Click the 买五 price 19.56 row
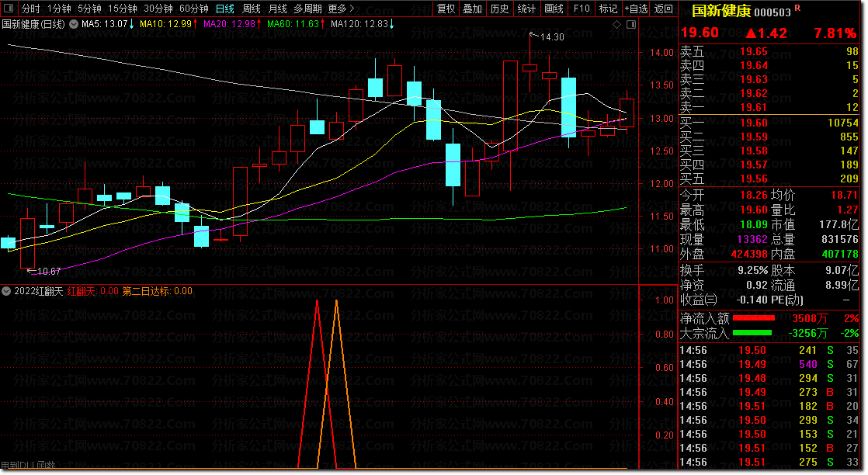This screenshot has width=868, height=475. 769,179
